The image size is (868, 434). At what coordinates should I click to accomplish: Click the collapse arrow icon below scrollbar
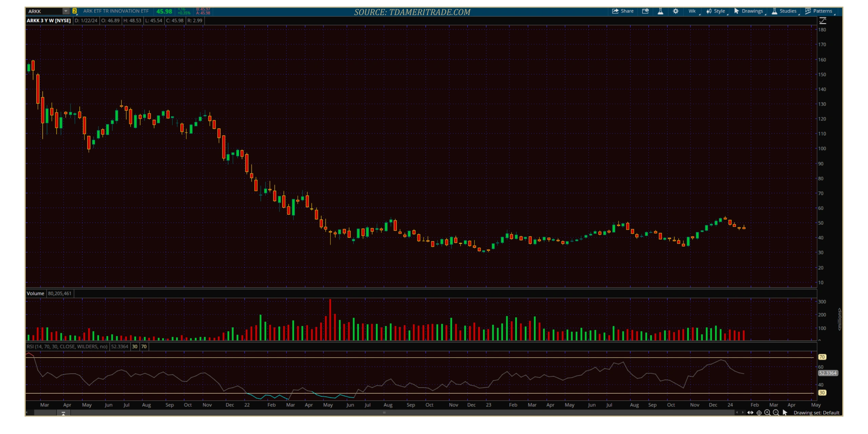pyautogui.click(x=63, y=413)
